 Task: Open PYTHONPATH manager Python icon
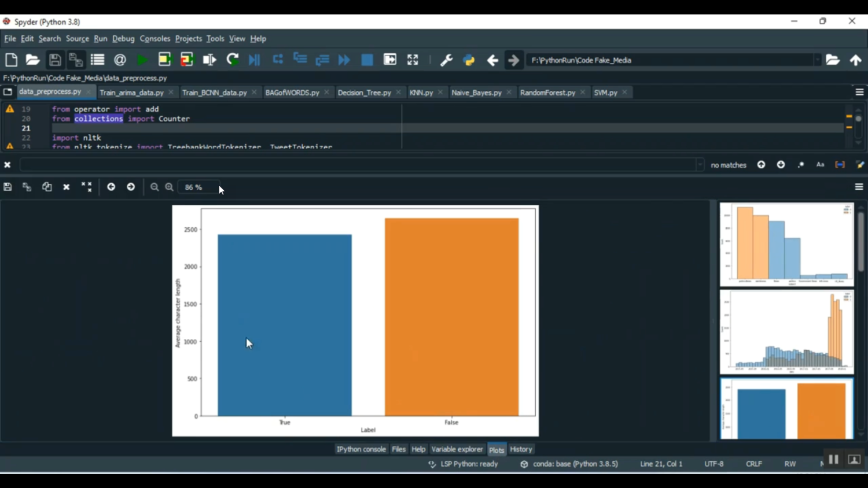[x=469, y=60]
